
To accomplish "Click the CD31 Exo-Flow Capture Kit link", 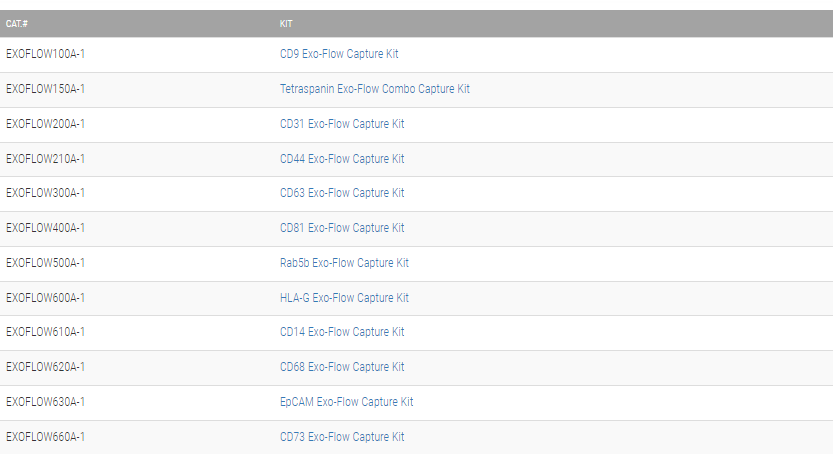I will [x=342, y=124].
